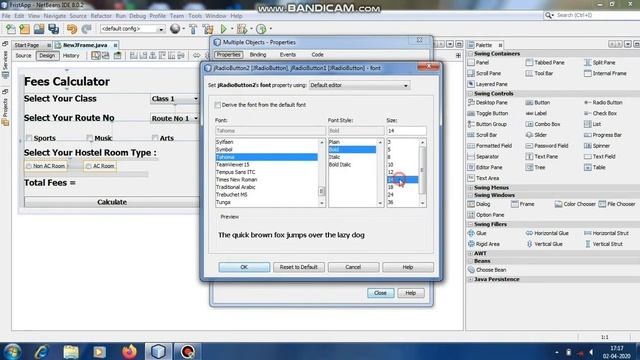
Task: Pick Choose Bean from the Palette
Action: pyautogui.click(x=487, y=270)
